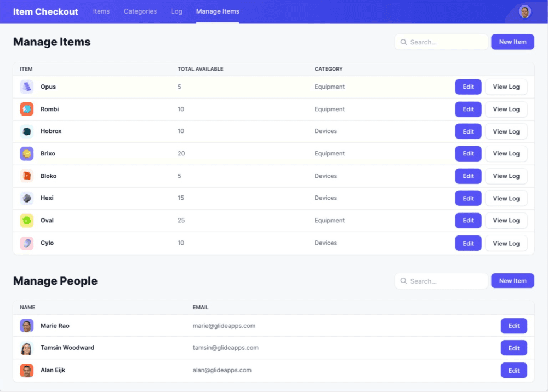The width and height of the screenshot is (548, 392).
Task: Open the user profile avatar in header
Action: [524, 11]
